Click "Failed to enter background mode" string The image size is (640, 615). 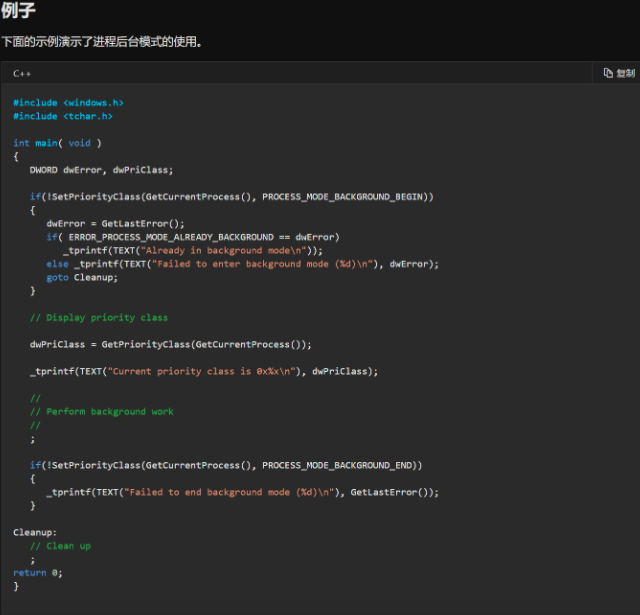tap(262, 264)
